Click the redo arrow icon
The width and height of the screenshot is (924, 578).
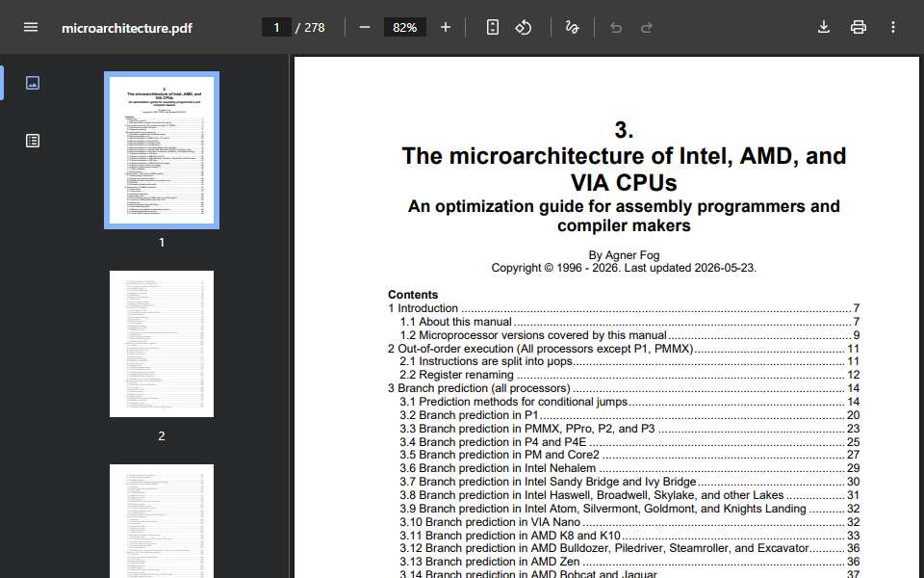pos(647,27)
